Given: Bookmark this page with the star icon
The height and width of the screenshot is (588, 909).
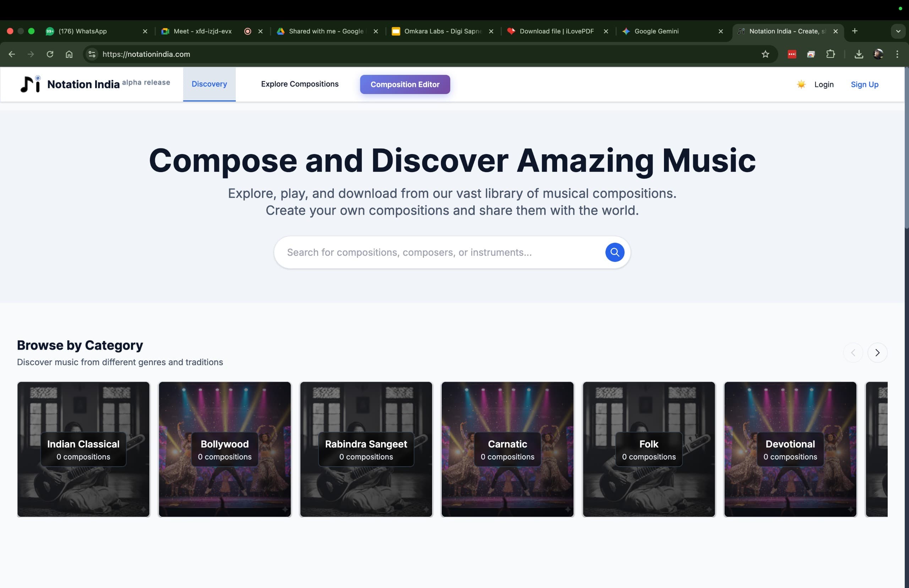Looking at the screenshot, I should [x=765, y=54].
